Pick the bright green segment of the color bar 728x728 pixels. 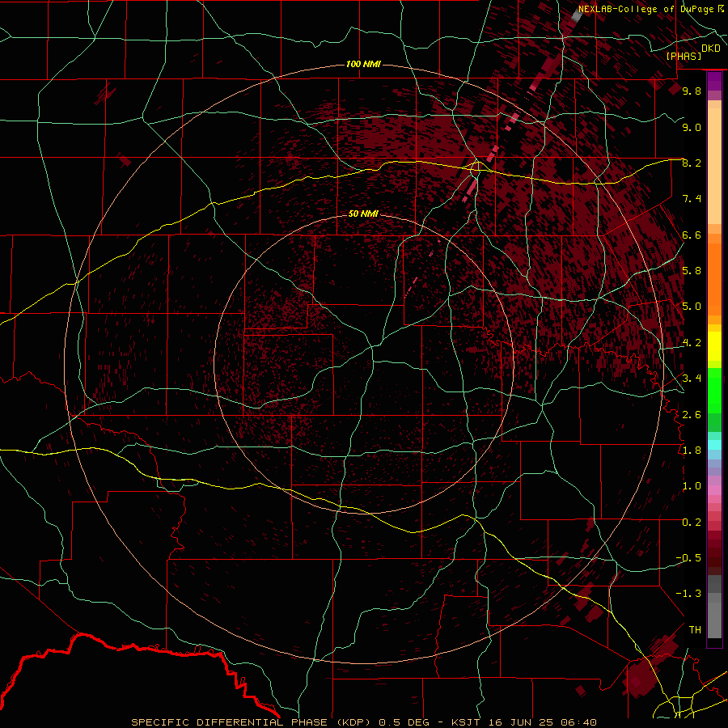point(714,390)
